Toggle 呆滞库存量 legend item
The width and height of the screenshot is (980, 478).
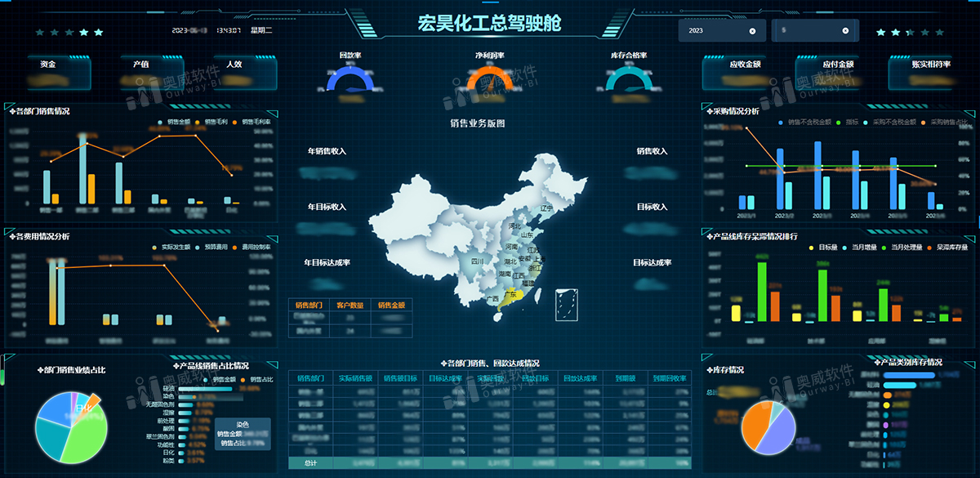coord(947,247)
